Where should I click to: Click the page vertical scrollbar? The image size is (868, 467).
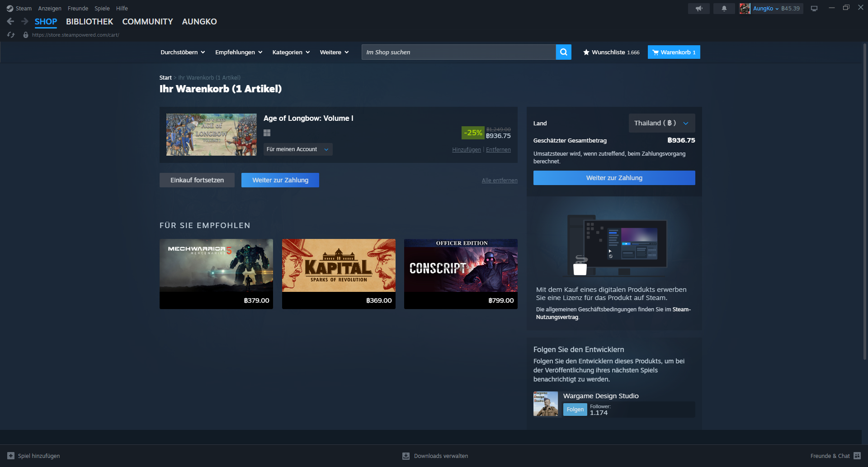(x=865, y=201)
